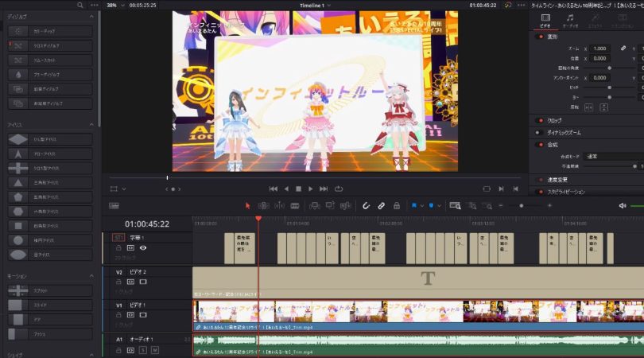
Task: Click the Overwrite Clip toolbar icon
Action: coord(330,206)
